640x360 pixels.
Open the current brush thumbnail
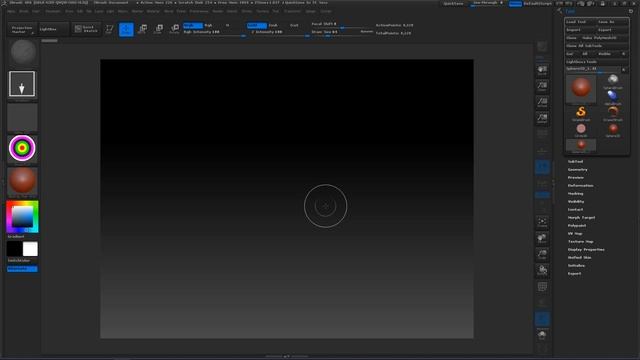(23, 52)
